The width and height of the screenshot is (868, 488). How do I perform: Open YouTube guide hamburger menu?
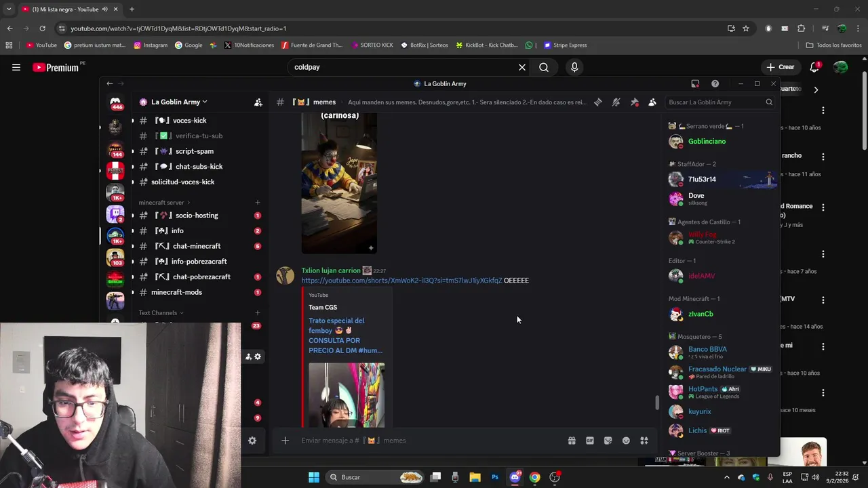[x=16, y=67]
